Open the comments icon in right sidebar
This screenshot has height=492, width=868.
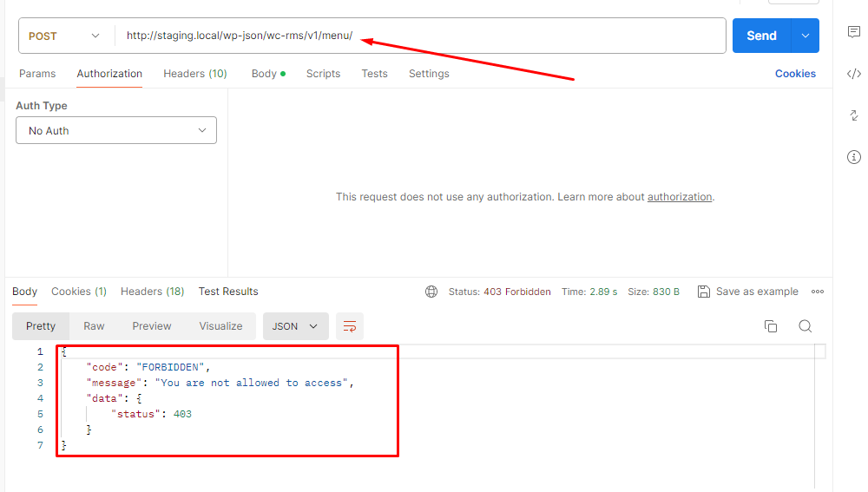tap(853, 32)
